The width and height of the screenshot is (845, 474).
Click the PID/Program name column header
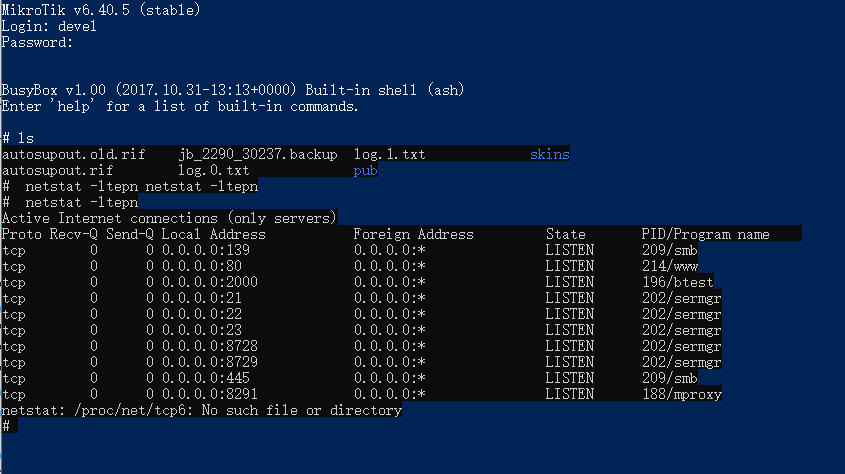(705, 234)
